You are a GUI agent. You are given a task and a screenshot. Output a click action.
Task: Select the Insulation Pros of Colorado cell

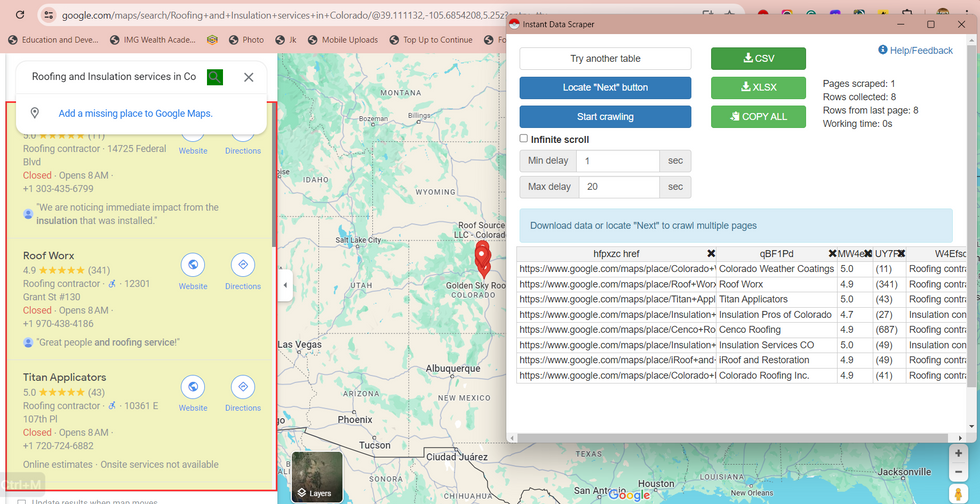tap(777, 315)
